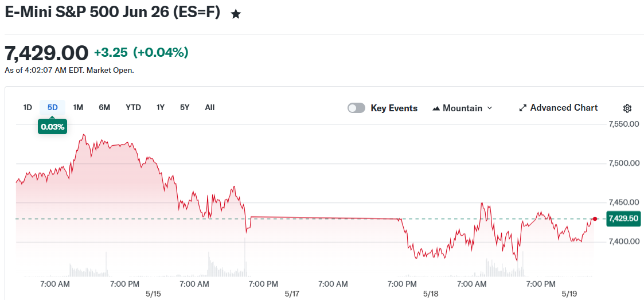Screen dimensions: 644x300
Task: Open the Mountain chart type dropdown
Action: [x=462, y=108]
